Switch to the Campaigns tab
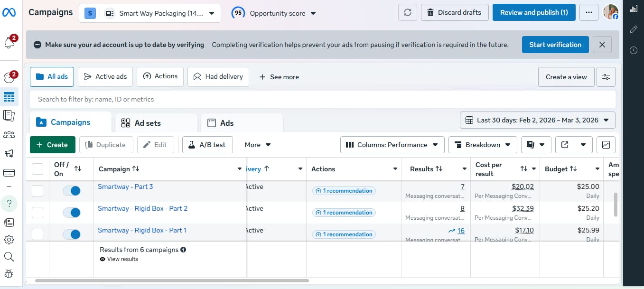644x289 pixels. pyautogui.click(x=71, y=122)
